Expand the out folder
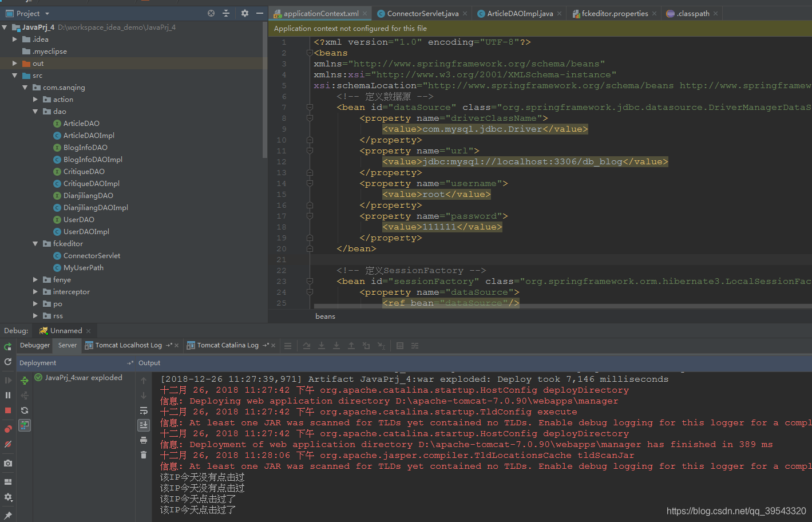Screen dimensions: 812x522 tap(15, 64)
